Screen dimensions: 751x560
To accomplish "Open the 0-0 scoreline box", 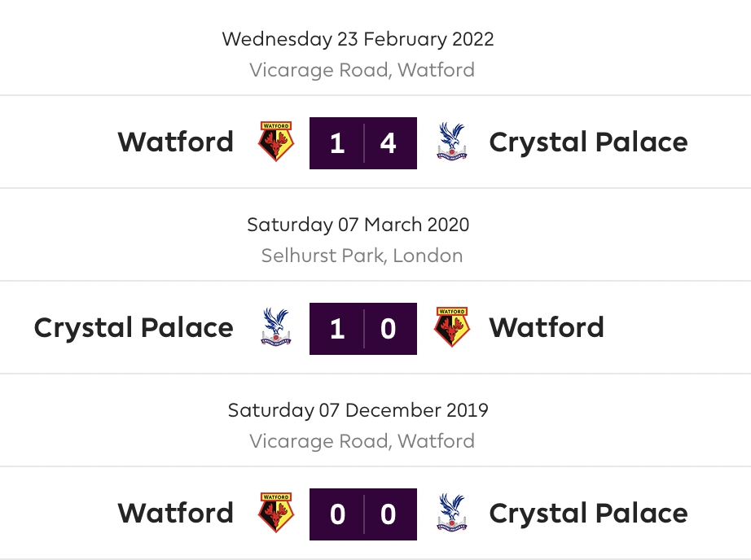I will tap(363, 514).
